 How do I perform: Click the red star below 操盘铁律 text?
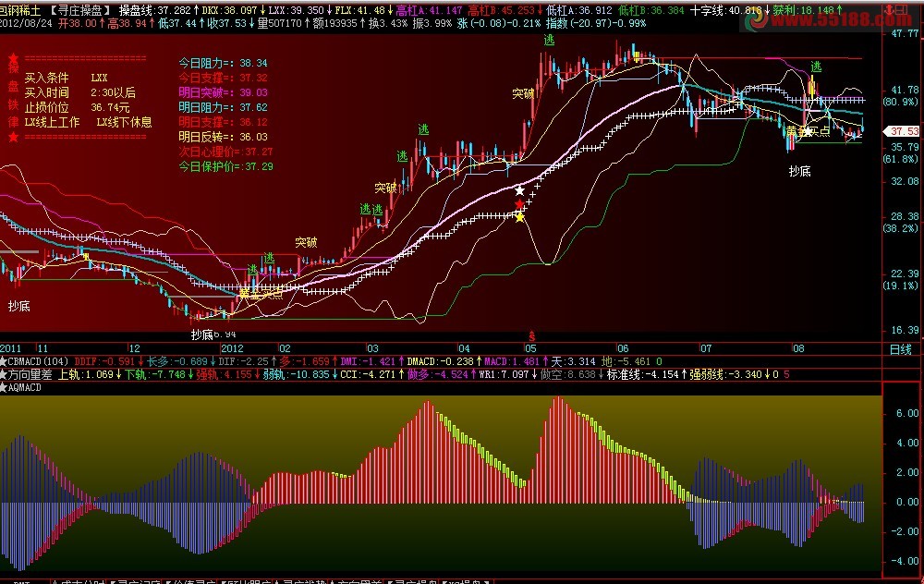[13, 137]
